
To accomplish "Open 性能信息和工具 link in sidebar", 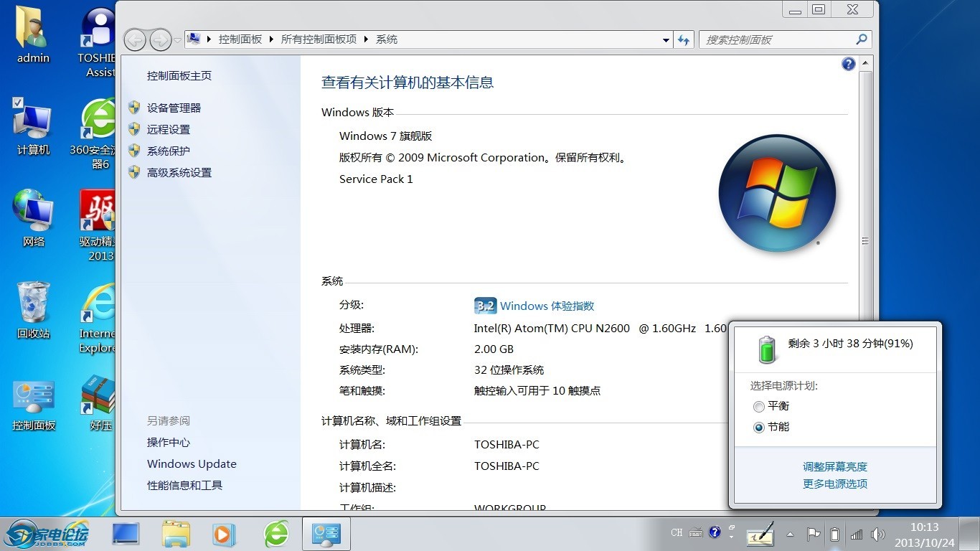I will coord(184,485).
